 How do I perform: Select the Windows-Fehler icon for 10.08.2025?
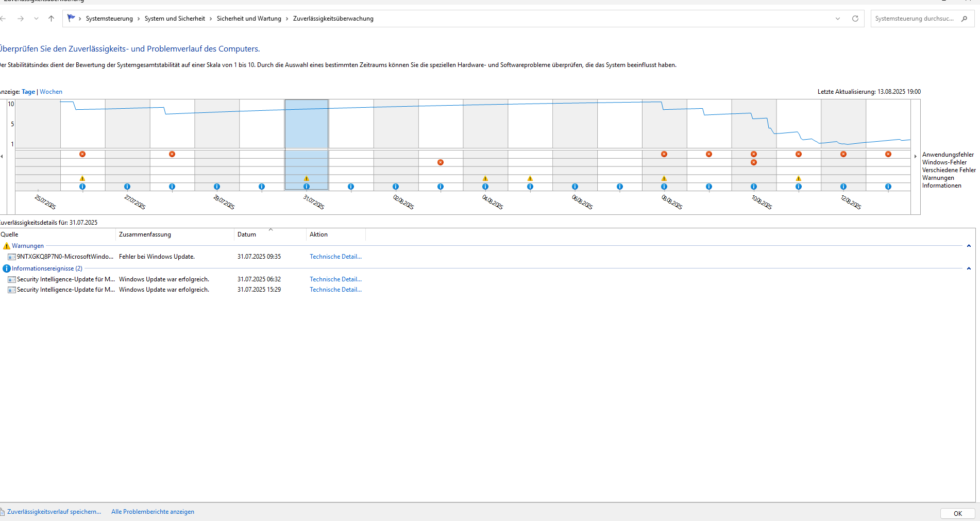tap(754, 162)
